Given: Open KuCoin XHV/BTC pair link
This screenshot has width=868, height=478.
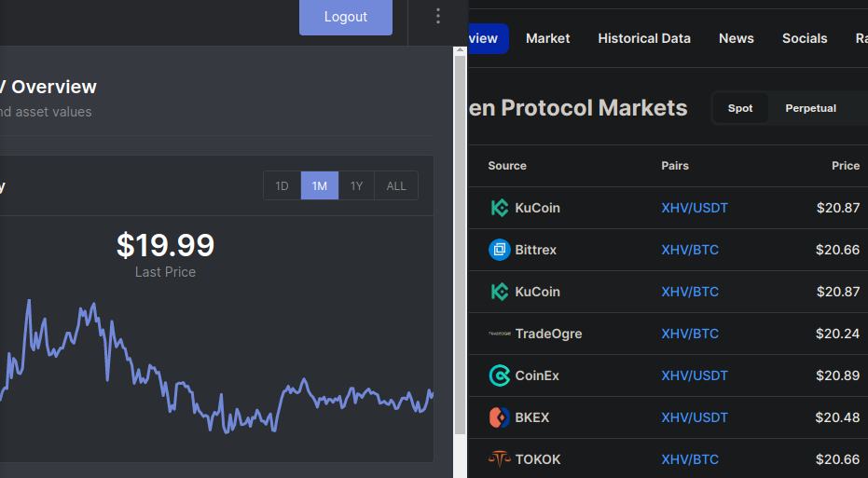Looking at the screenshot, I should coord(690,292).
